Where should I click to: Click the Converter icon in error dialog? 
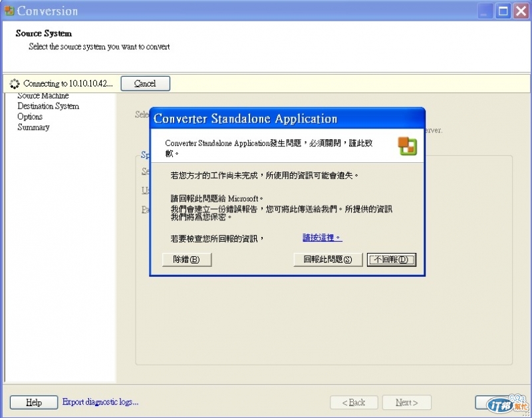coord(407,146)
